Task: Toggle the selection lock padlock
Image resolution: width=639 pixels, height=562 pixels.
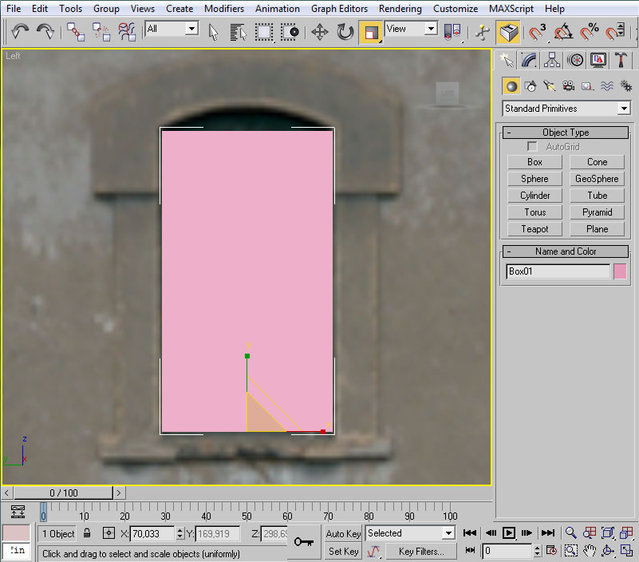Action: [x=88, y=534]
